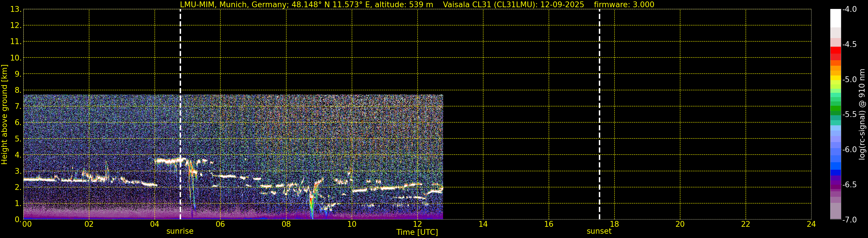This screenshot has height=238, width=868.
Task: Click the '2.' height axis tick label
Action: click(x=18, y=187)
